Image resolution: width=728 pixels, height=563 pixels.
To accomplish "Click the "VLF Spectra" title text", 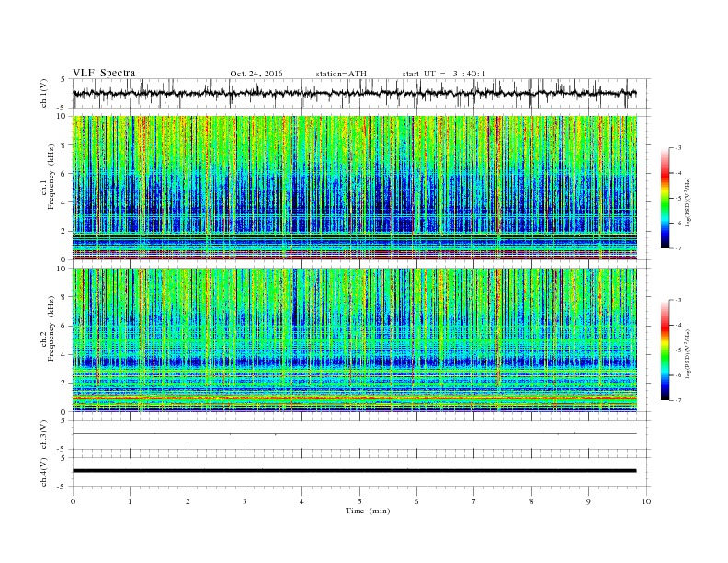I will 104,73.
